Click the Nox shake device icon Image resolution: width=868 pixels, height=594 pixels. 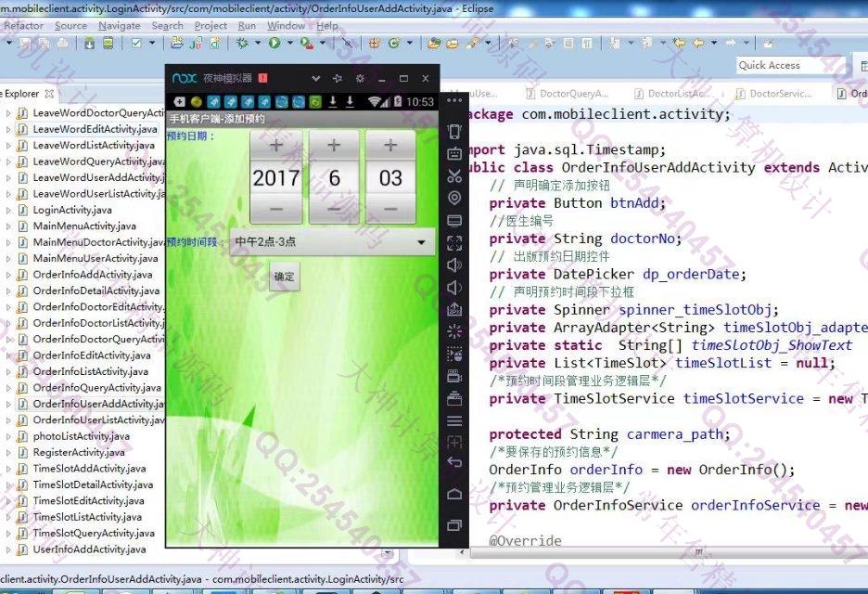tap(454, 131)
